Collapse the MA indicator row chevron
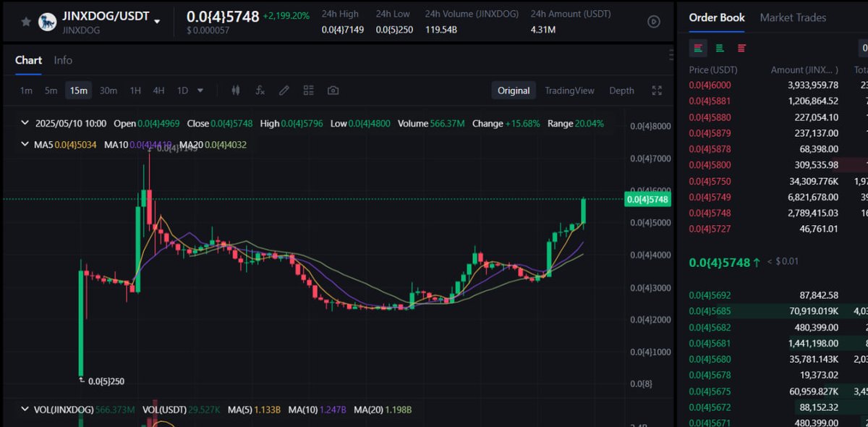The height and width of the screenshot is (427, 868). point(25,145)
